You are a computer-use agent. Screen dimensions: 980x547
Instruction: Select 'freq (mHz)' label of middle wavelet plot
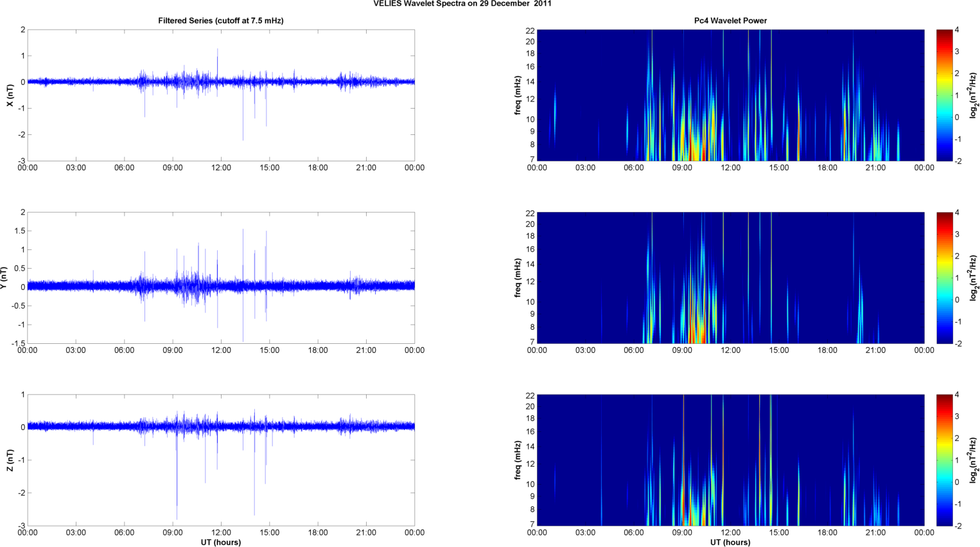click(518, 278)
